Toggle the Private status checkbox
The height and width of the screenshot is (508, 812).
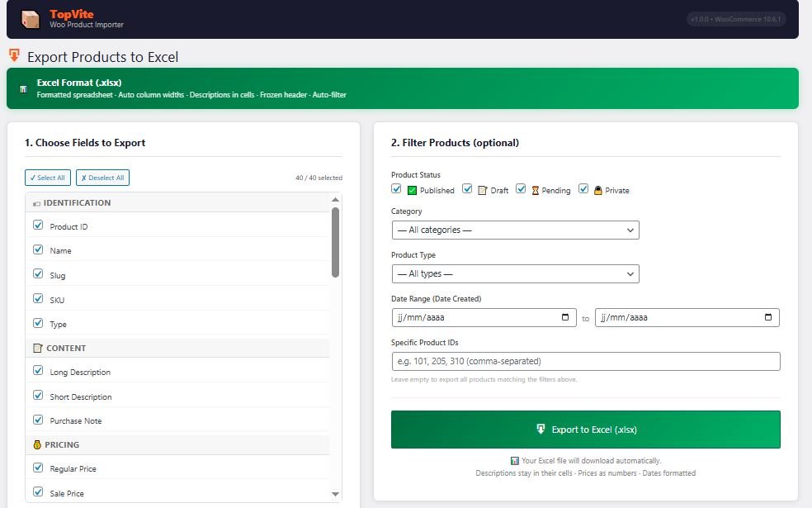click(x=583, y=189)
